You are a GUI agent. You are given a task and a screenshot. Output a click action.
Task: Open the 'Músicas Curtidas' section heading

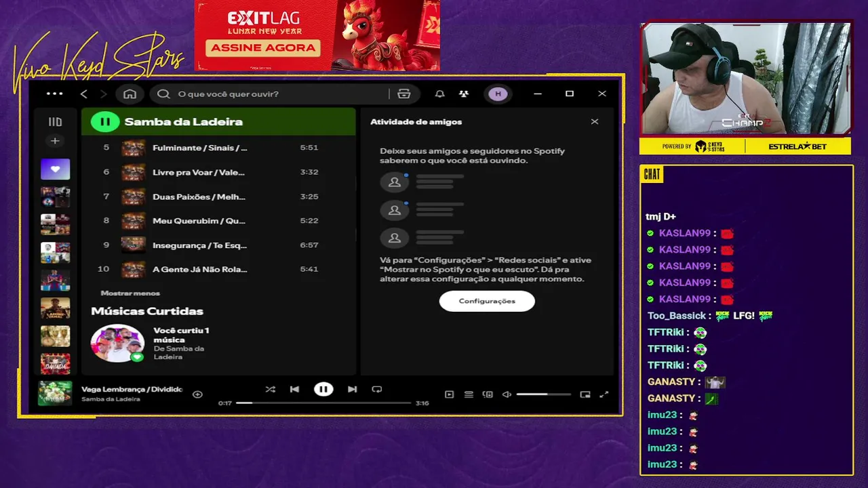[147, 311]
